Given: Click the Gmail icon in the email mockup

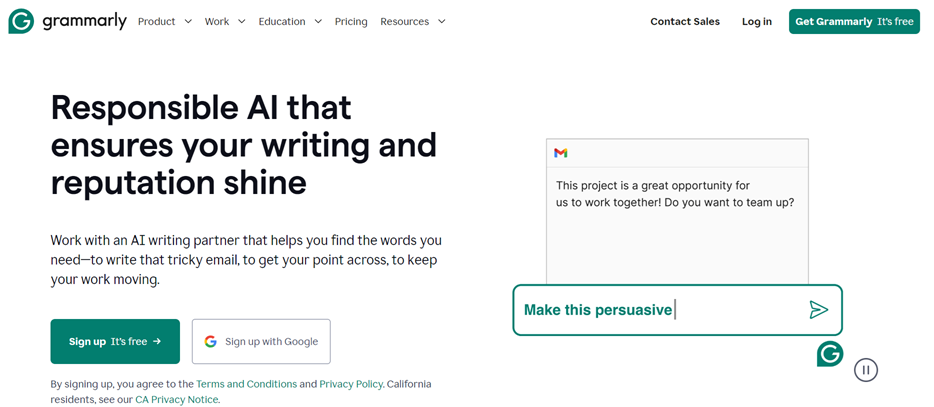Looking at the screenshot, I should tap(561, 153).
